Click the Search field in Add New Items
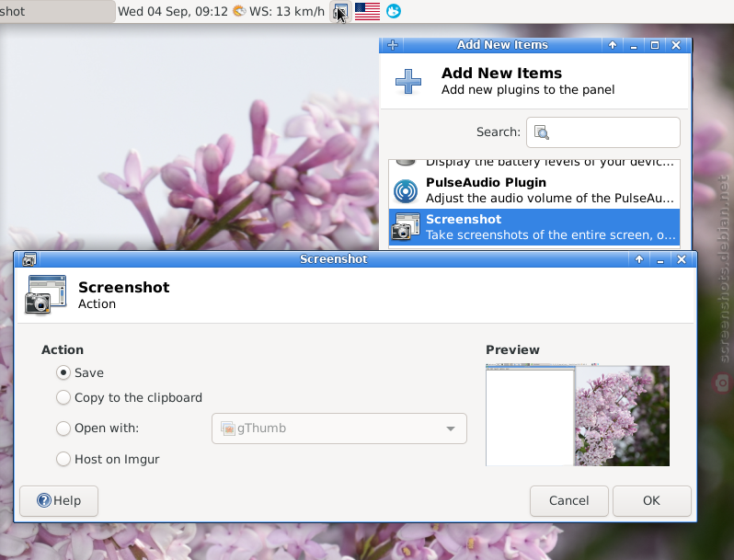This screenshot has width=734, height=560. 603,132
